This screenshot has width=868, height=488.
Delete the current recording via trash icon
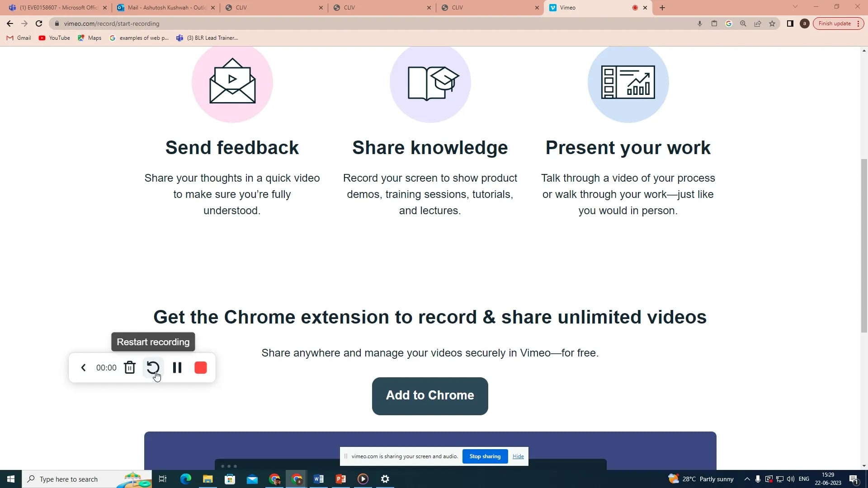pyautogui.click(x=130, y=367)
